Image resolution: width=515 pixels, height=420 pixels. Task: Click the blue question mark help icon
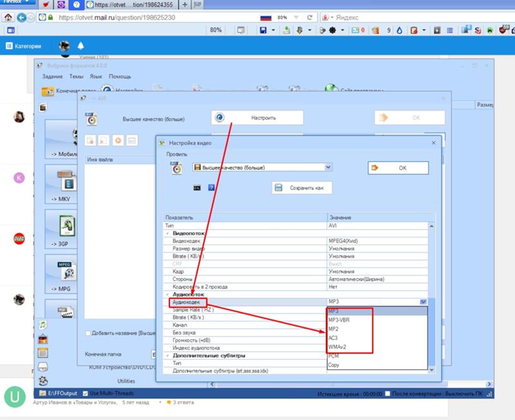[212, 187]
